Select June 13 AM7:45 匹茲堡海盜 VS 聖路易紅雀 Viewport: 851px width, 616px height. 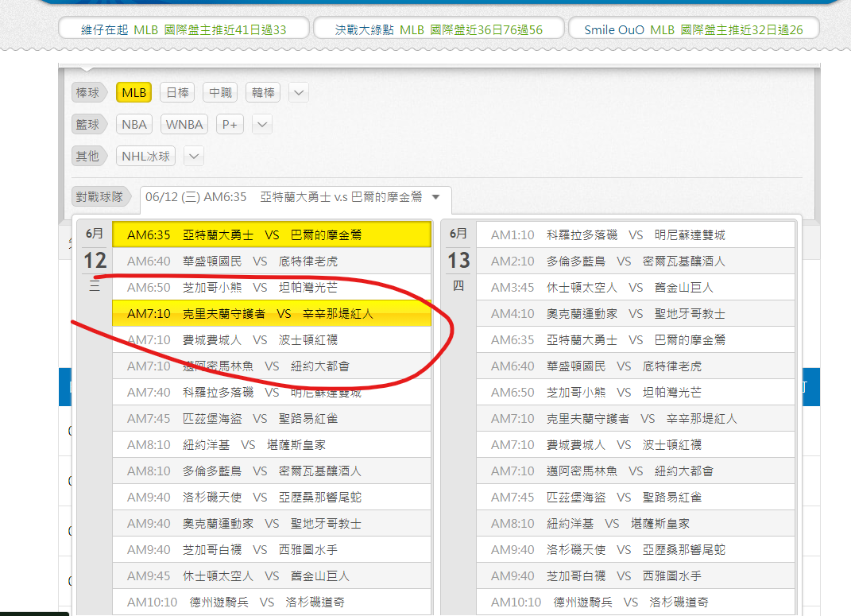tap(636, 497)
